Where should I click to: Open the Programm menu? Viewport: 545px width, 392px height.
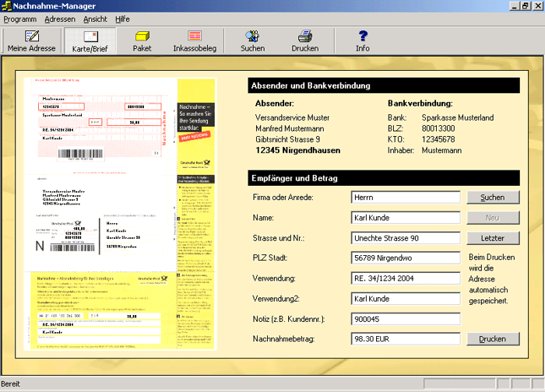coord(20,19)
